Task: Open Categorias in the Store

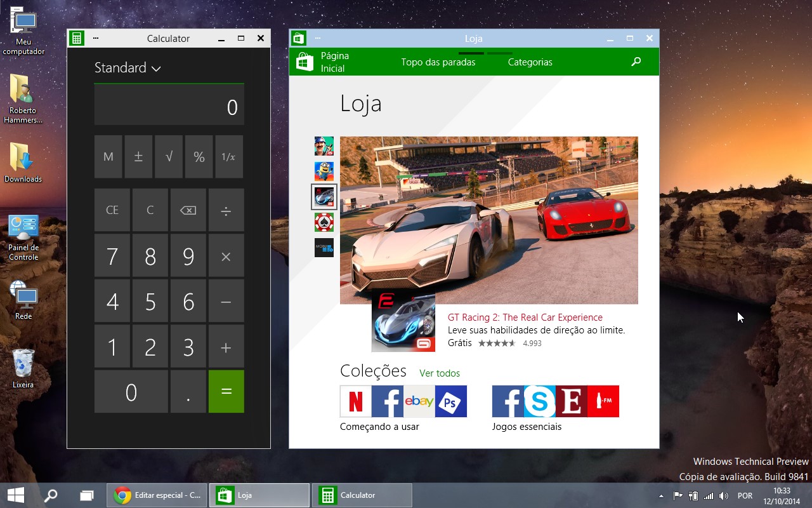Action: (530, 62)
